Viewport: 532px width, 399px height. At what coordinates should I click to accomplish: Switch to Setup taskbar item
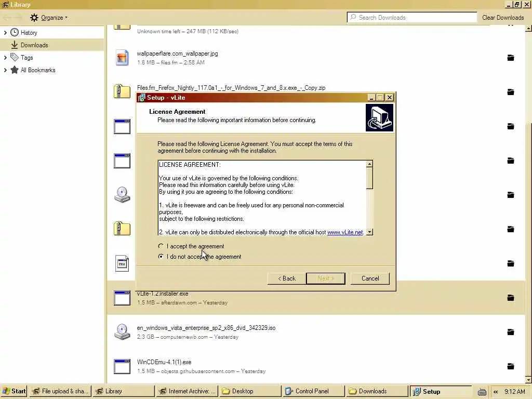(x=441, y=391)
